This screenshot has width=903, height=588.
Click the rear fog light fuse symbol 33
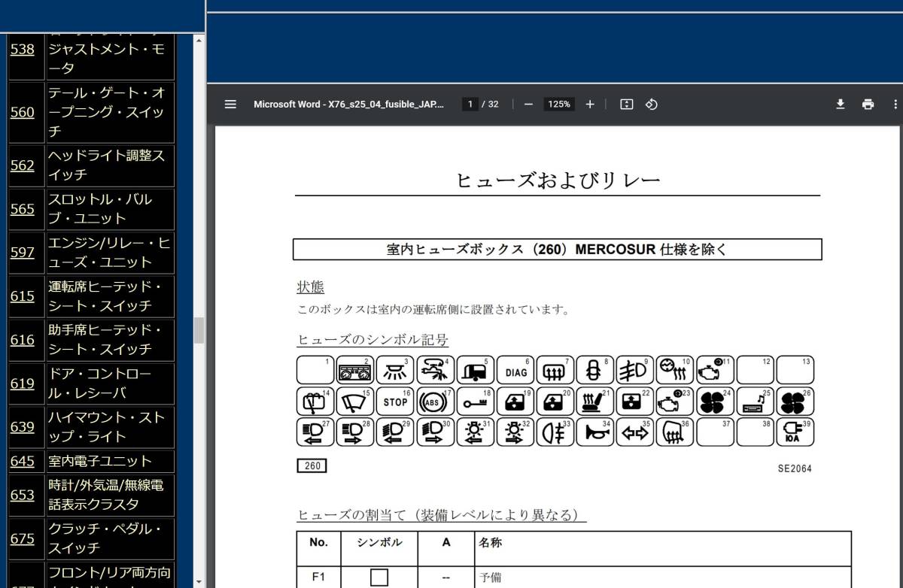pyautogui.click(x=555, y=432)
